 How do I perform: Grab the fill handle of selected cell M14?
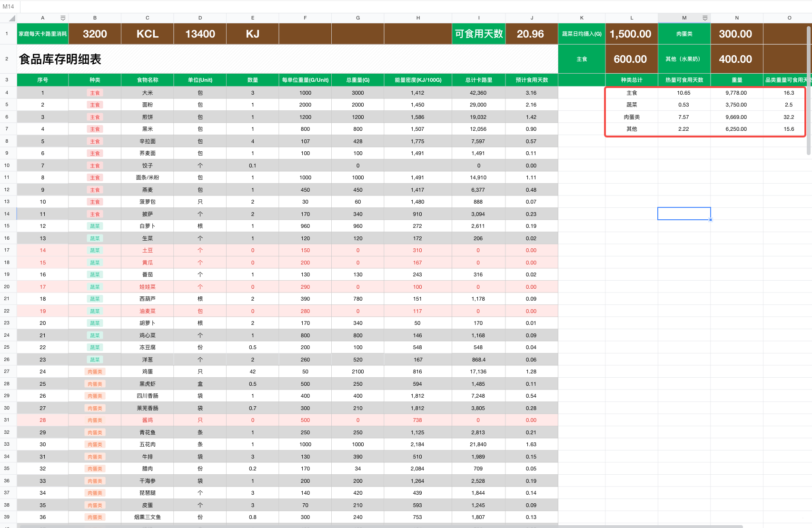point(710,220)
